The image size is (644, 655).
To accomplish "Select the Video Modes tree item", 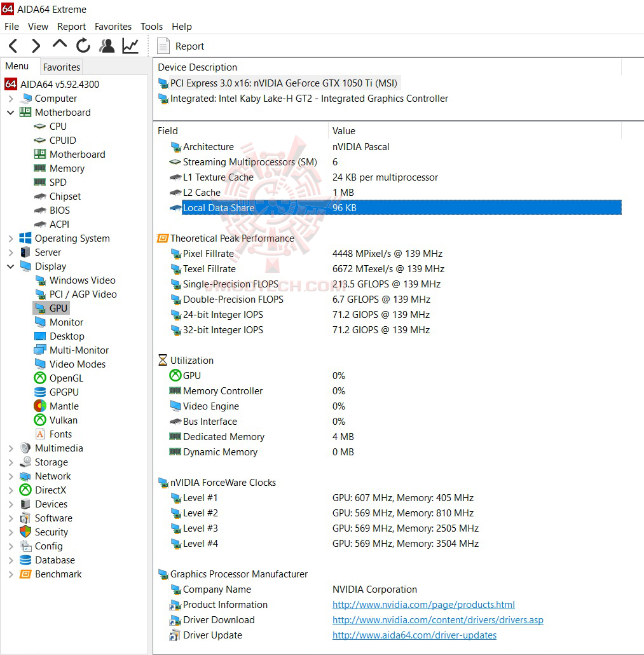I will point(70,364).
